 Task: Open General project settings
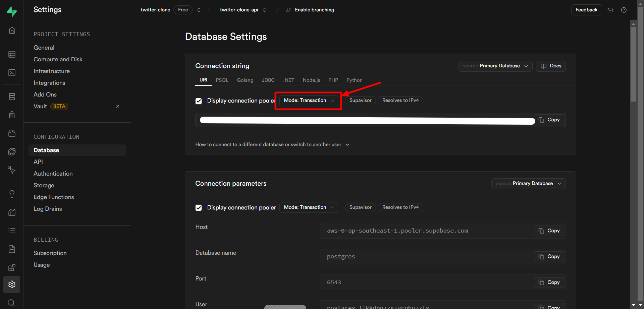(x=44, y=48)
